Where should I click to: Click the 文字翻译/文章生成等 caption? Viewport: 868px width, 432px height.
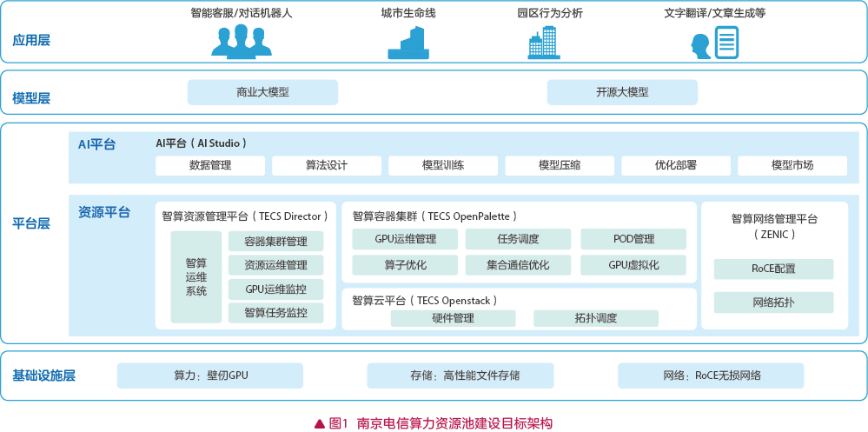(715, 13)
